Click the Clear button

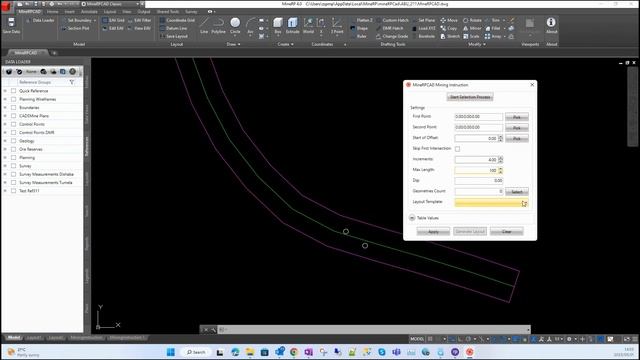(x=507, y=231)
